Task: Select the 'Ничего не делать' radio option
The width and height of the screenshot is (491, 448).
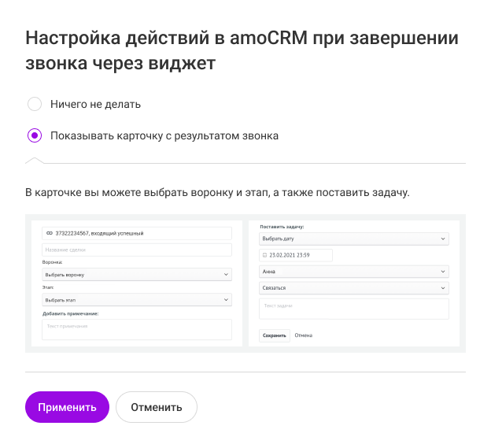Action: [35, 104]
